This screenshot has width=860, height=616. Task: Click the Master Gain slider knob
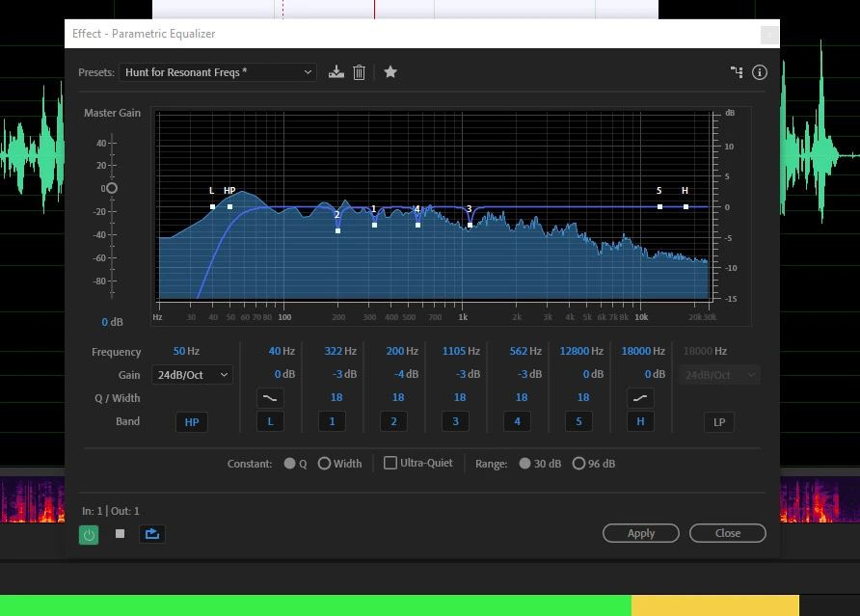[x=112, y=188]
